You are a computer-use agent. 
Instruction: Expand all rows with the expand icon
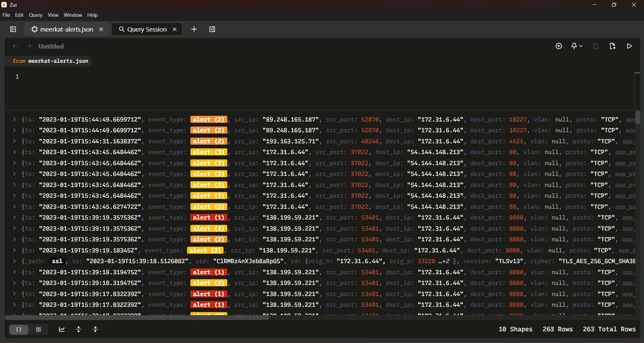point(79,330)
